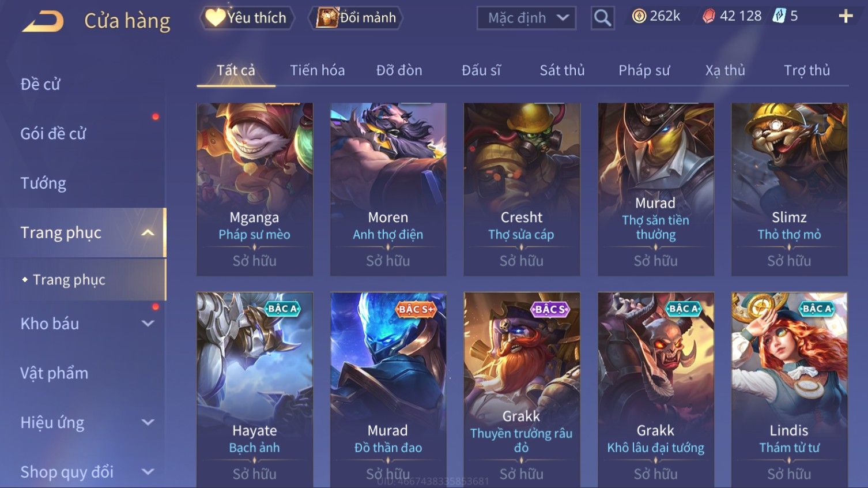Open search with magnifier icon
868x488 pixels.
pos(602,18)
